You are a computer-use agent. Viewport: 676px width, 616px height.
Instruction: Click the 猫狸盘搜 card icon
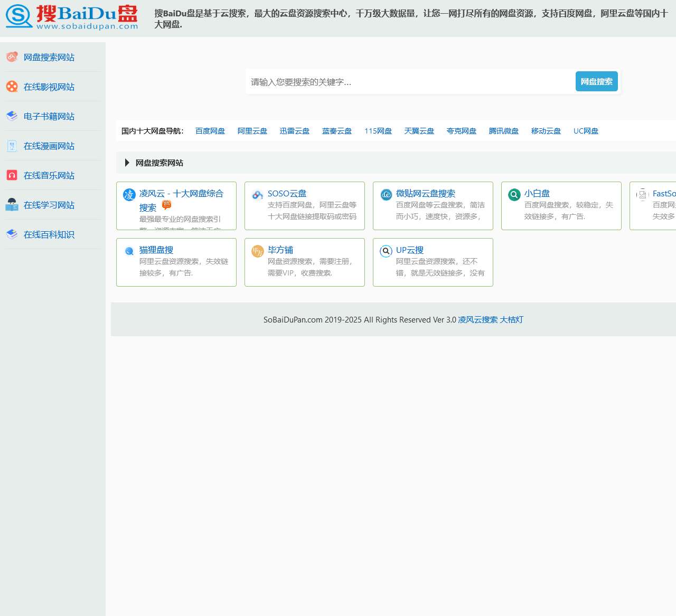129,251
